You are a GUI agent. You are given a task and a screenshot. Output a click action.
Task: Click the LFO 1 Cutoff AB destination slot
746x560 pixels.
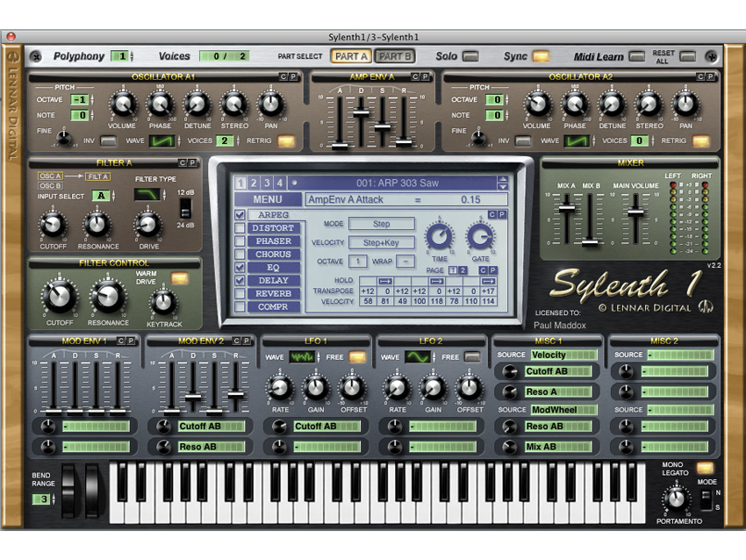(x=326, y=427)
